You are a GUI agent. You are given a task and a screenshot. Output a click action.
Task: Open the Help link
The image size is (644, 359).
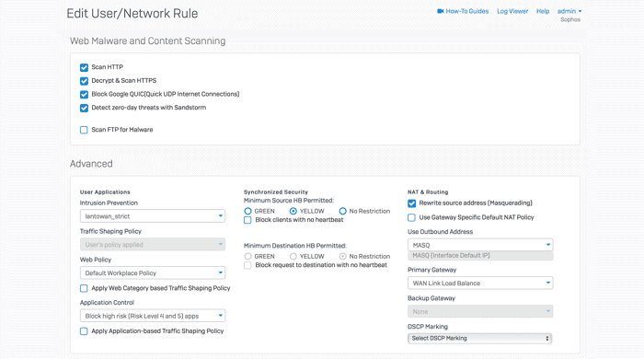543,11
